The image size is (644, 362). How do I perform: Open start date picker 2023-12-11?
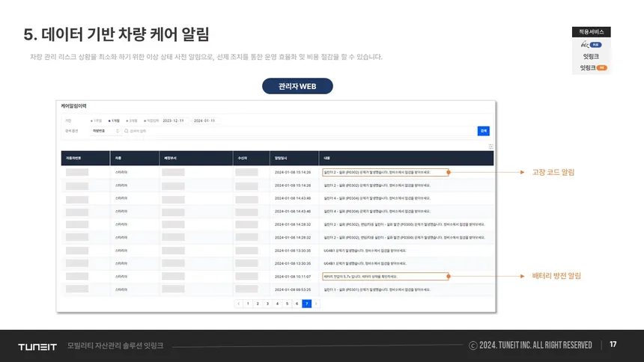(174, 120)
